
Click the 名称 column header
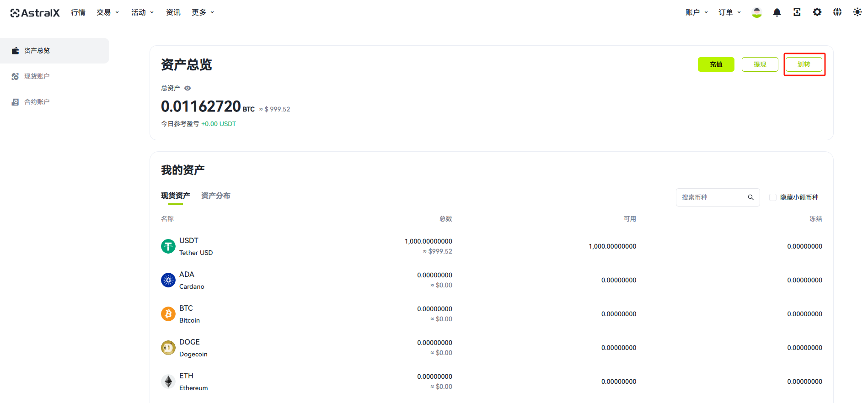point(167,219)
